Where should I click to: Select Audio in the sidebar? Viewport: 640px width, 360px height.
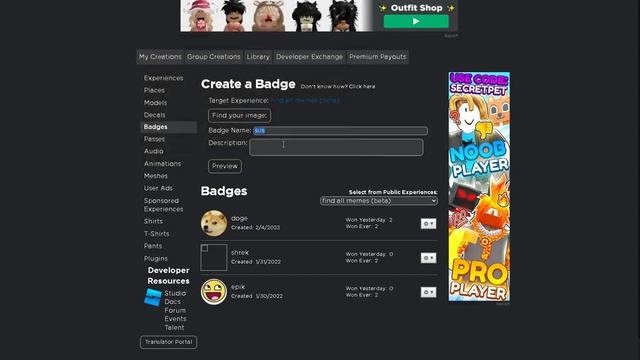pos(153,151)
